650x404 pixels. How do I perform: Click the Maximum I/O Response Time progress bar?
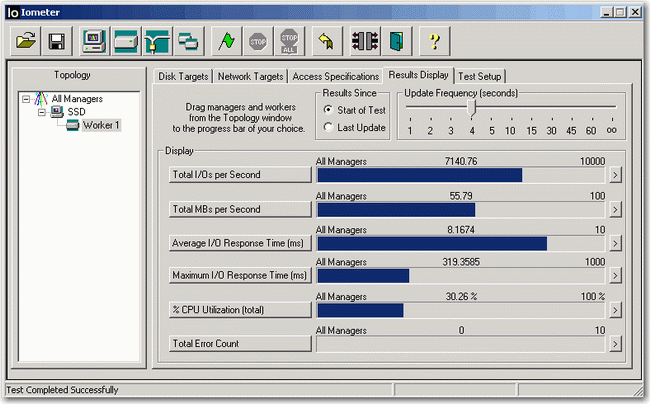coord(461,276)
